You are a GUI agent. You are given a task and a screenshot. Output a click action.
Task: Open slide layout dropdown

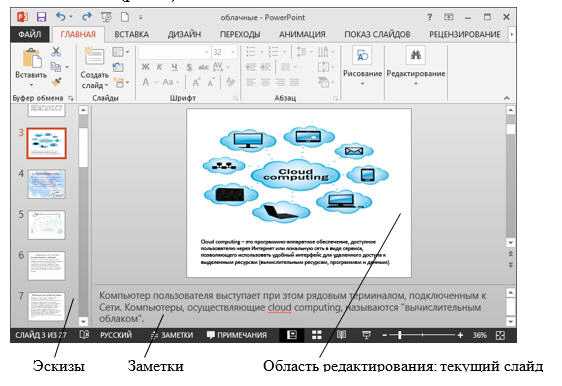(x=120, y=52)
